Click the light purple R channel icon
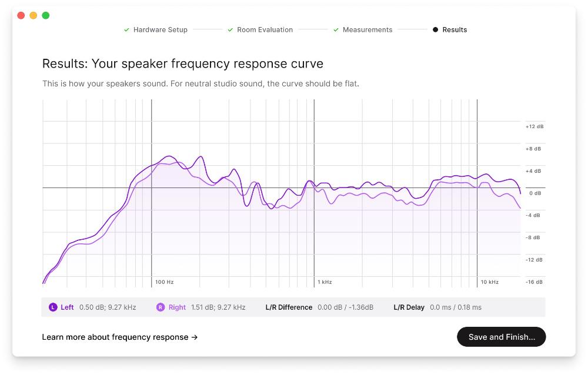The width and height of the screenshot is (588, 375). point(160,307)
